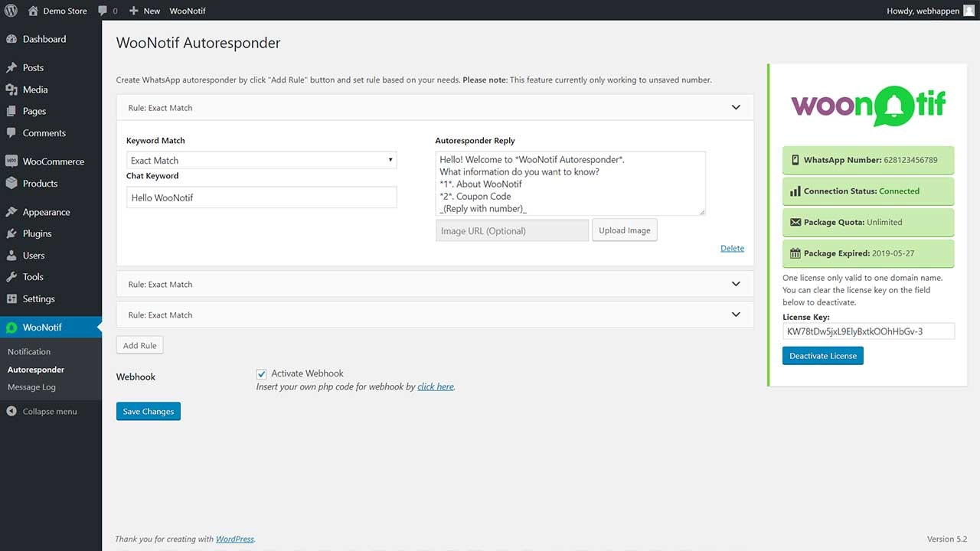
Task: Click the Save Changes button
Action: (149, 412)
